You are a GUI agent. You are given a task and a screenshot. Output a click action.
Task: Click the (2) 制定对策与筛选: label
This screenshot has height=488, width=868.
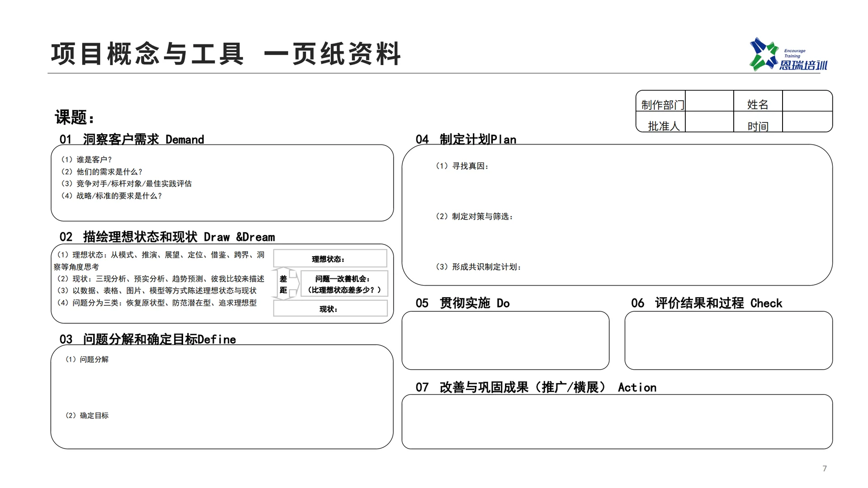tap(474, 216)
